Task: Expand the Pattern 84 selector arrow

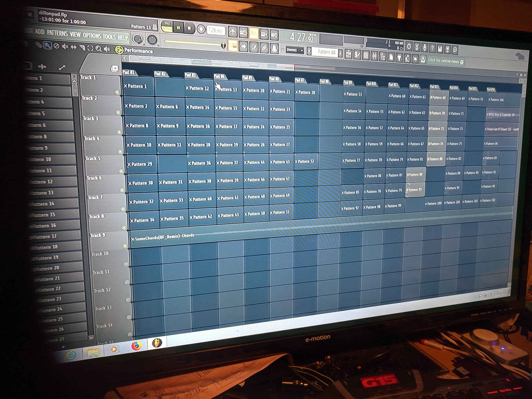Action: tap(309, 51)
